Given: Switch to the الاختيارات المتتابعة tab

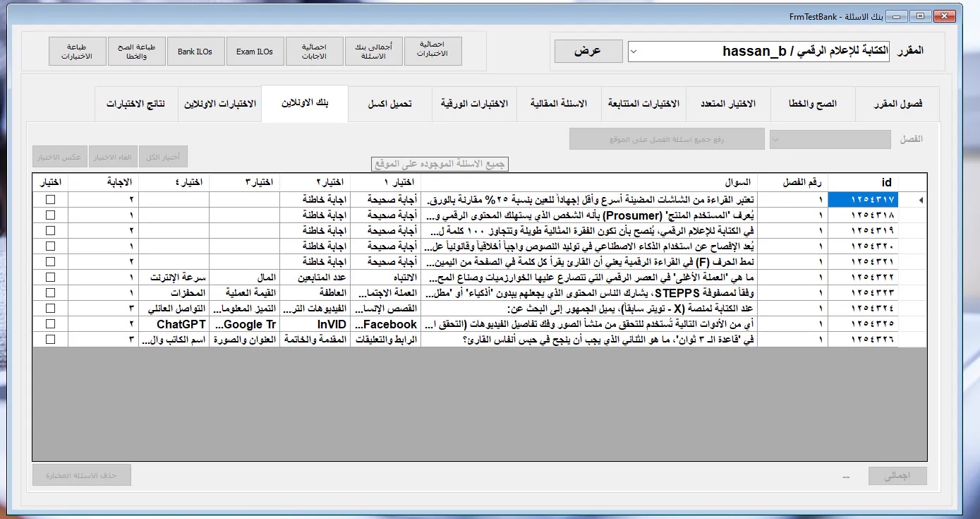Looking at the screenshot, I should (643, 104).
